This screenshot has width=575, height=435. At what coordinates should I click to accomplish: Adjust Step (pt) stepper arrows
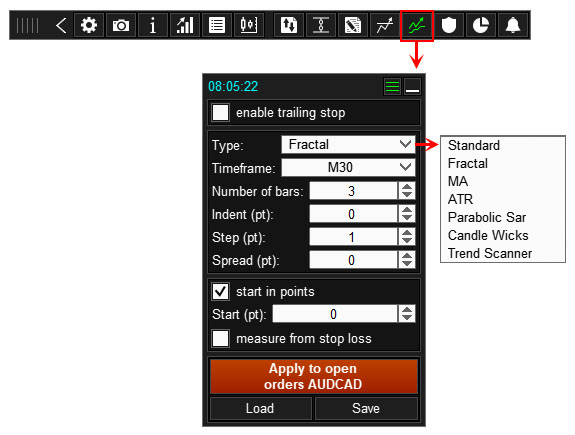[407, 237]
